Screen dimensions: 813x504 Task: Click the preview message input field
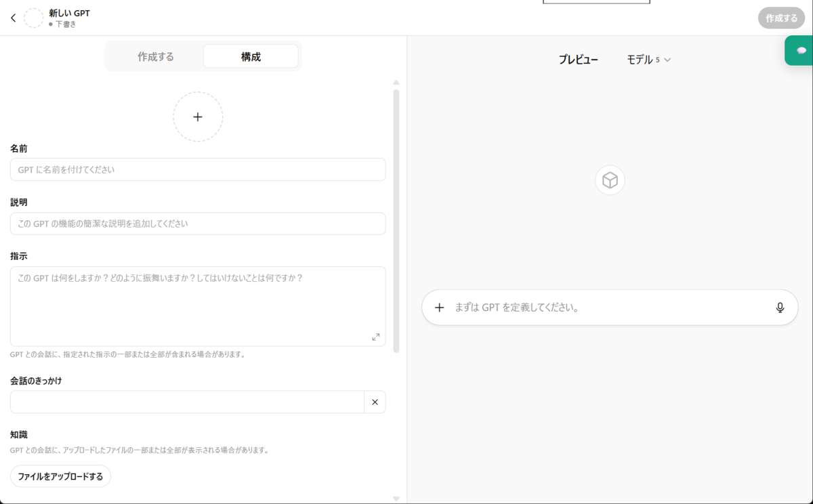tap(610, 308)
